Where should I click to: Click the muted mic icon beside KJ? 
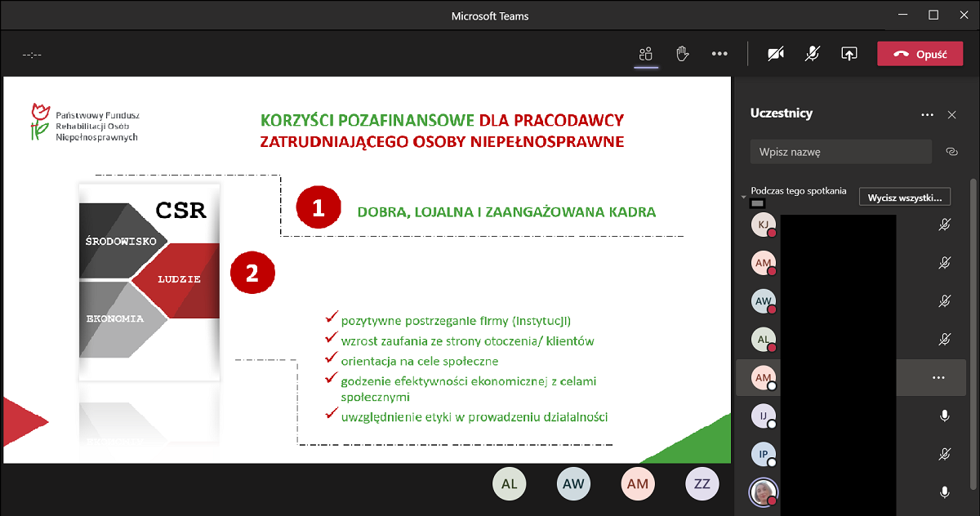tap(945, 225)
